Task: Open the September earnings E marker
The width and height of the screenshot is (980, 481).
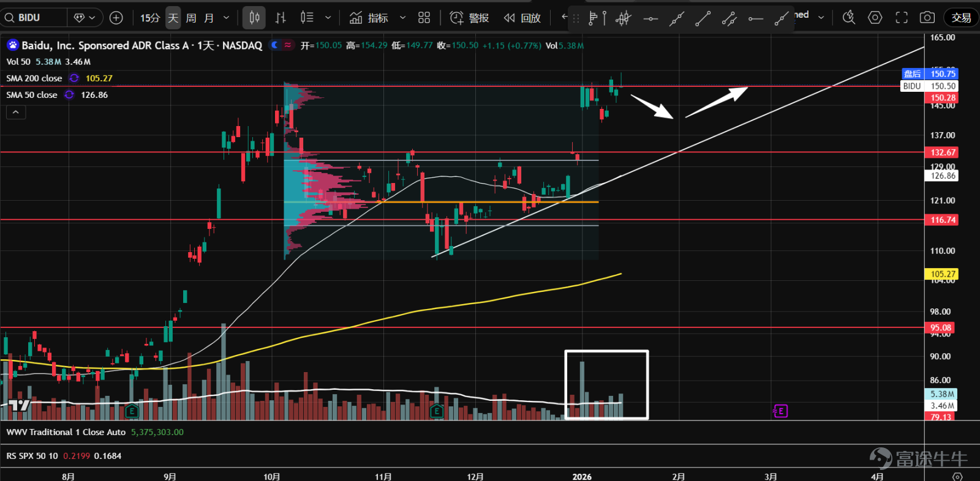Action: coord(132,411)
